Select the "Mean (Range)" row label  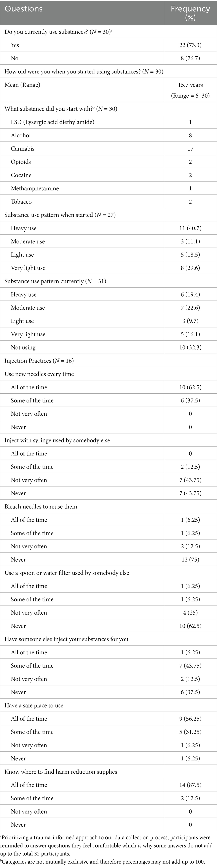coord(22,85)
